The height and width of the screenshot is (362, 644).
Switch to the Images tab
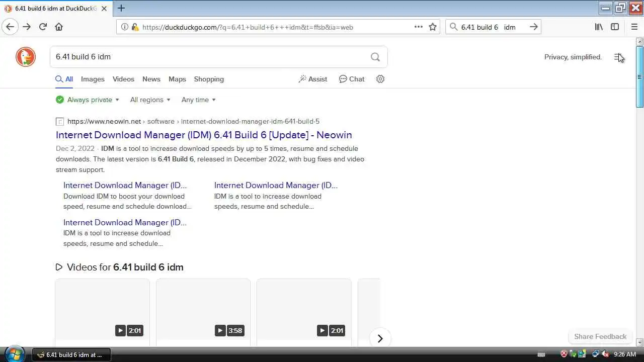tap(93, 79)
